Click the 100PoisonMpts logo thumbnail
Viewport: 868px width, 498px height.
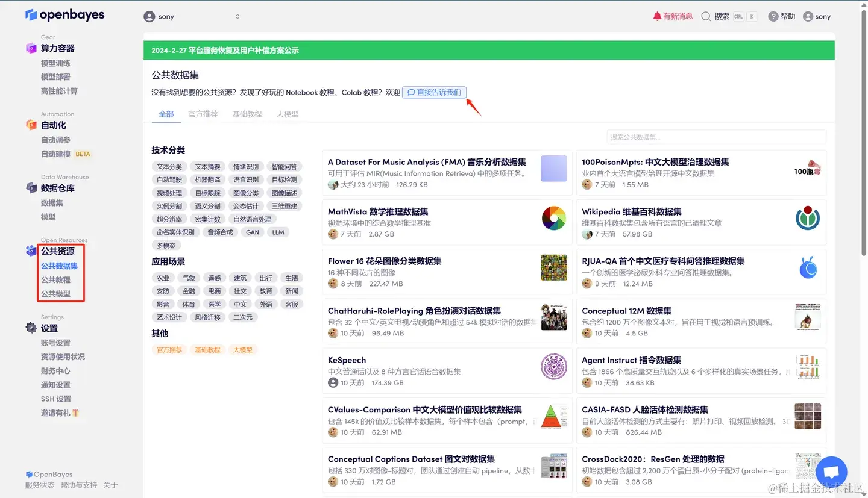[808, 168]
